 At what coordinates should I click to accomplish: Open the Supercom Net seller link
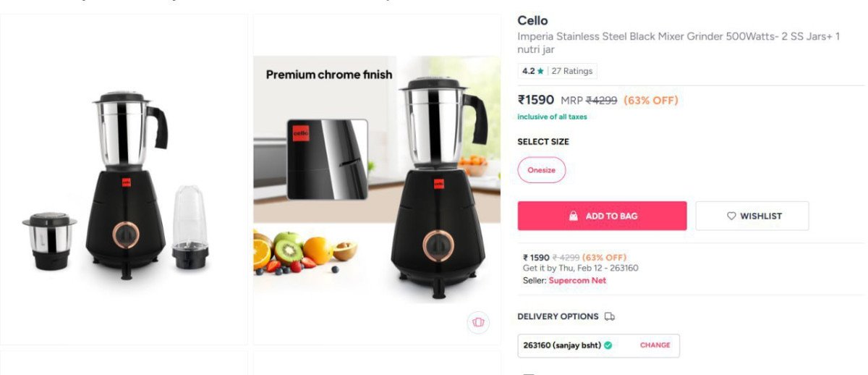coord(577,280)
